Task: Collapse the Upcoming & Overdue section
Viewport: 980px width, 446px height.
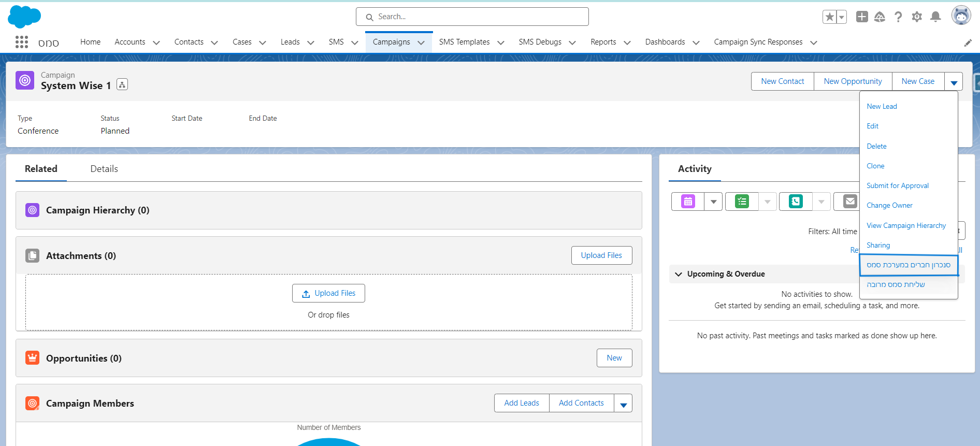Action: pos(679,274)
